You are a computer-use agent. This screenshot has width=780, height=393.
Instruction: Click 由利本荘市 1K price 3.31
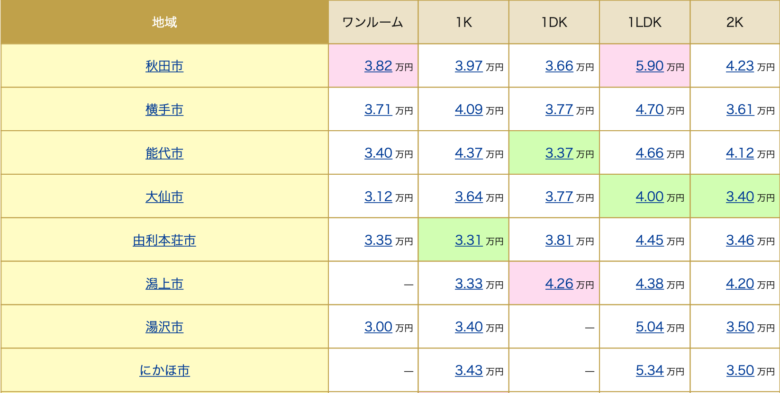point(469,241)
